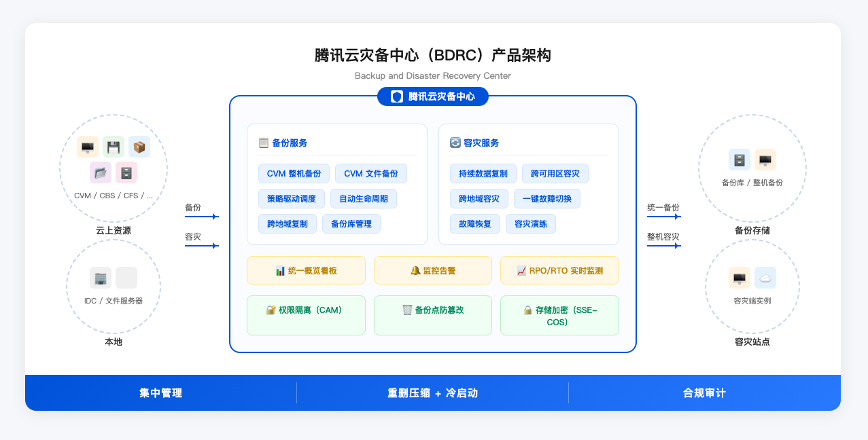868x440 pixels.
Task: Click the padlock icon of 存储加密
Action: (527, 310)
